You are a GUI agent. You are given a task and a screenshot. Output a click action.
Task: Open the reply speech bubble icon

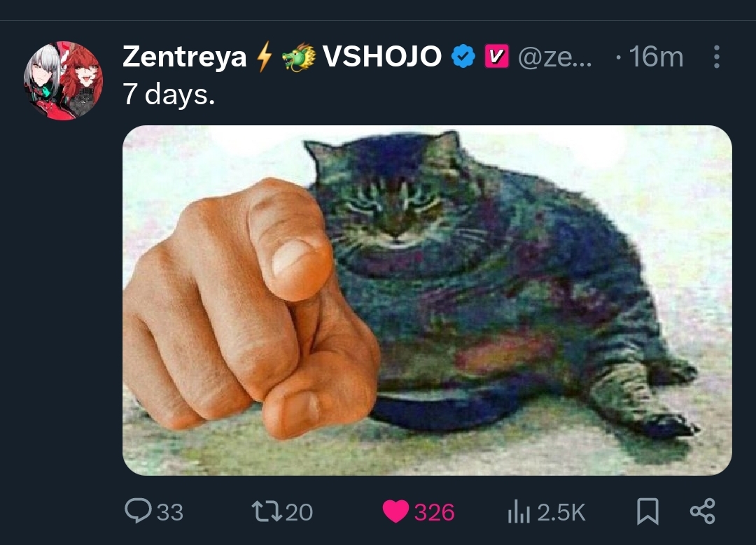138,511
